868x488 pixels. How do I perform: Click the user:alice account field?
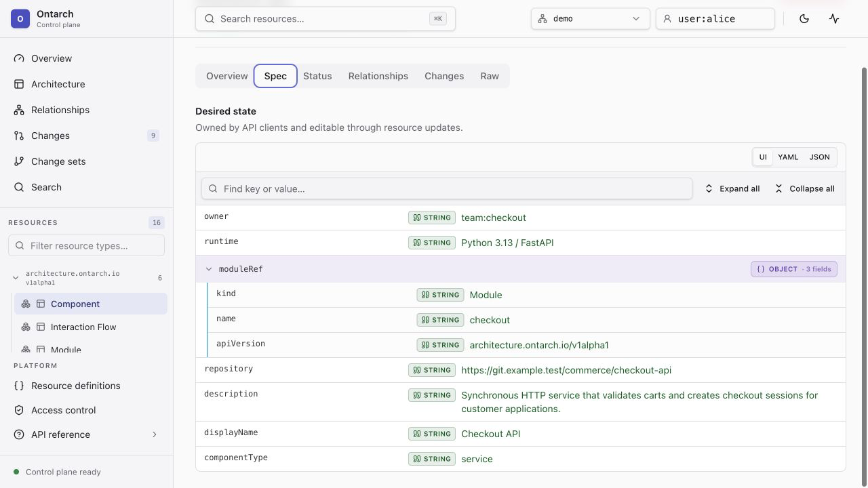(715, 19)
